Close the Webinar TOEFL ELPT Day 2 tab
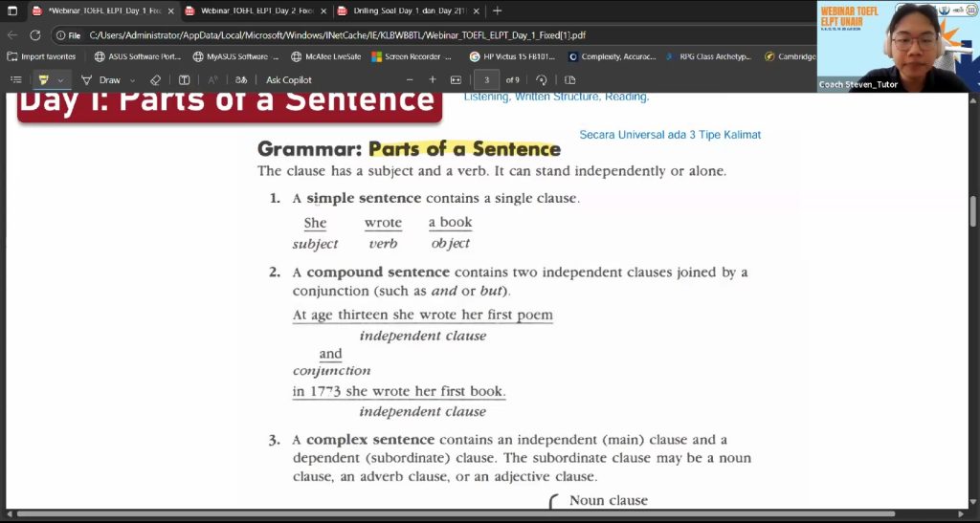980x523 pixels. (323, 11)
